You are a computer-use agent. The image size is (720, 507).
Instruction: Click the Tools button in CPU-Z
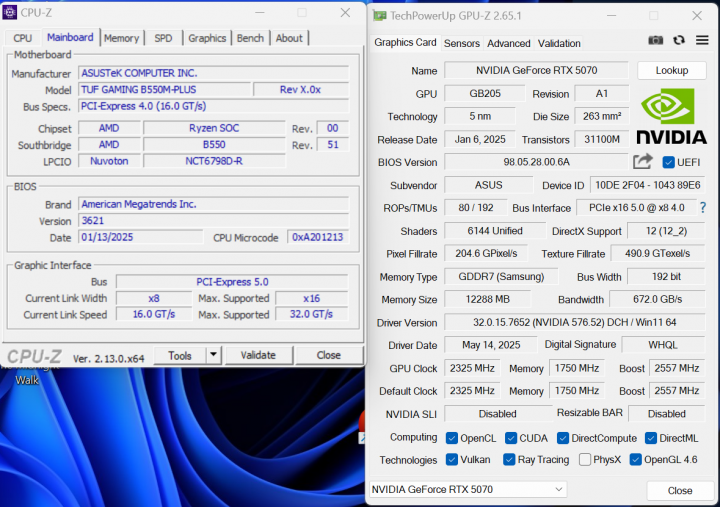click(x=180, y=355)
